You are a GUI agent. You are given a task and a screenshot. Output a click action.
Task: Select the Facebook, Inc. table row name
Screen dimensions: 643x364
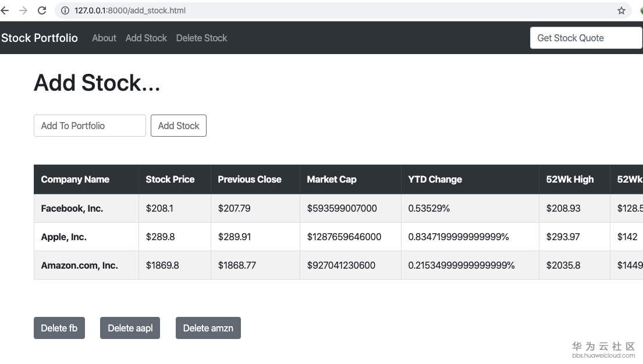pyautogui.click(x=72, y=208)
